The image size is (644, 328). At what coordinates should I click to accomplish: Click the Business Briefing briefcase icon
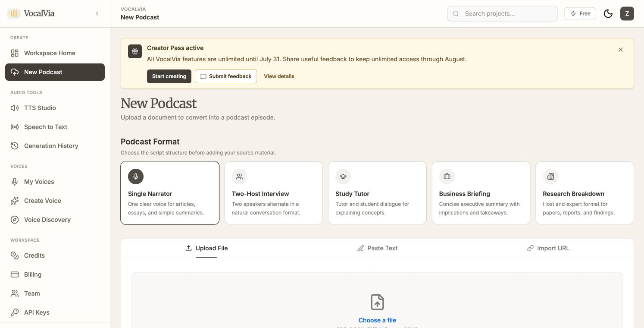[447, 177]
